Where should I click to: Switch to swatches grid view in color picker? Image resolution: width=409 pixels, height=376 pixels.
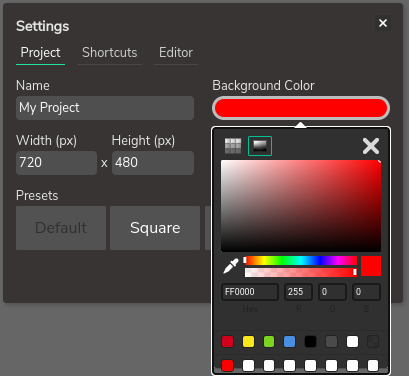click(233, 146)
